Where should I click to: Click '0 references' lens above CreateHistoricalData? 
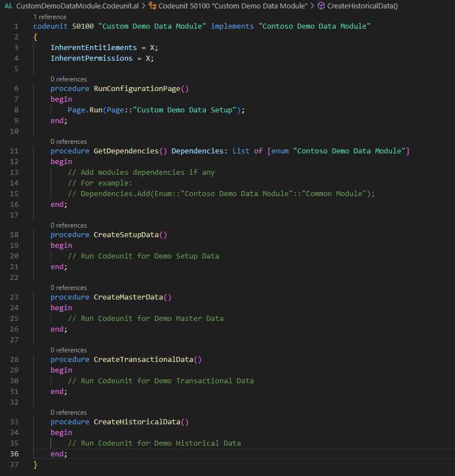(x=69, y=412)
